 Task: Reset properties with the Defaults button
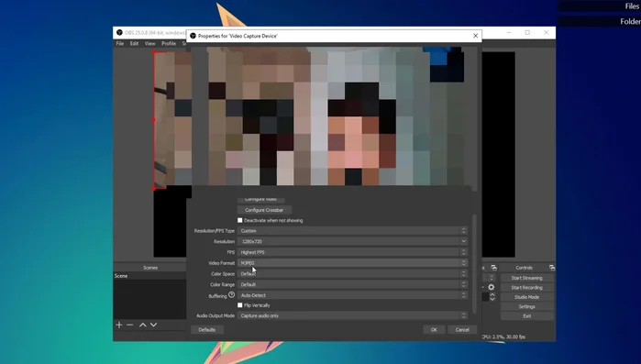(x=207, y=330)
